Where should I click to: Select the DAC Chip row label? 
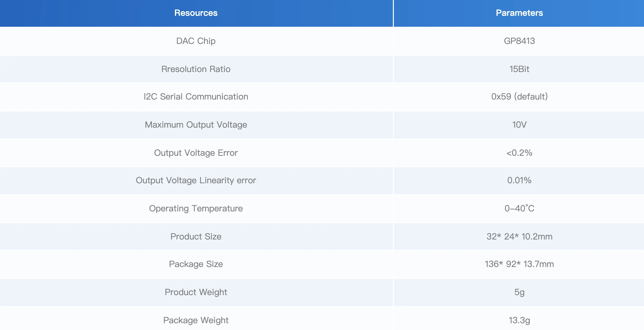point(196,41)
